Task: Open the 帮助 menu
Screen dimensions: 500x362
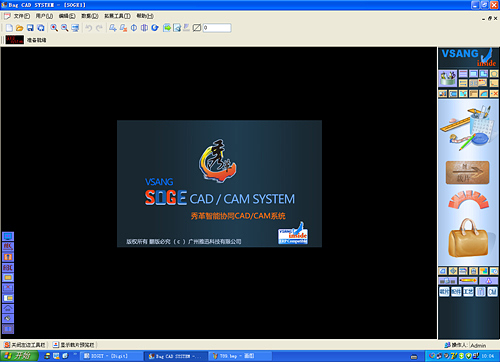Action: tap(145, 16)
